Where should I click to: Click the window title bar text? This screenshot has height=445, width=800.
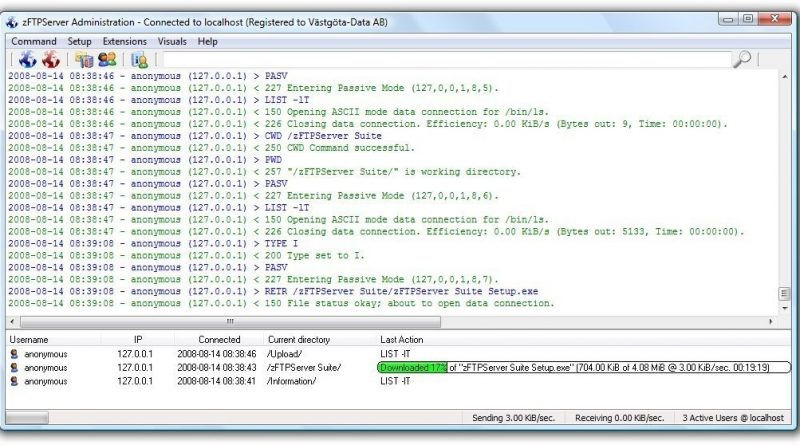click(x=205, y=22)
